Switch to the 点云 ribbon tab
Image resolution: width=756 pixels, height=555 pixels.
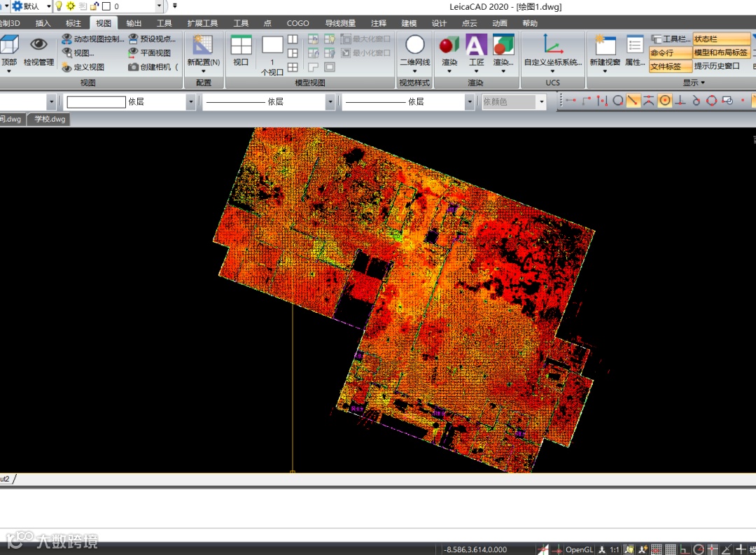(469, 23)
